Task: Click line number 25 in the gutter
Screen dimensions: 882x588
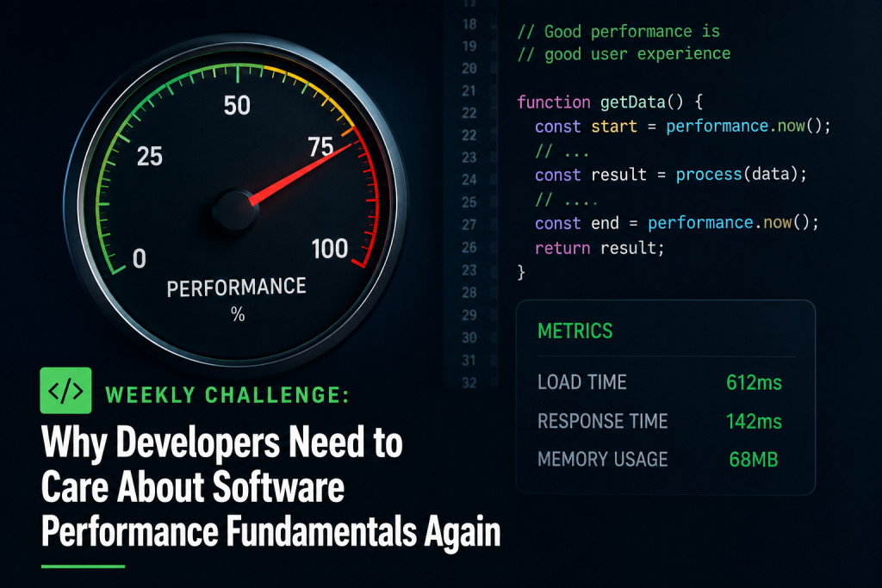Action: [469, 202]
